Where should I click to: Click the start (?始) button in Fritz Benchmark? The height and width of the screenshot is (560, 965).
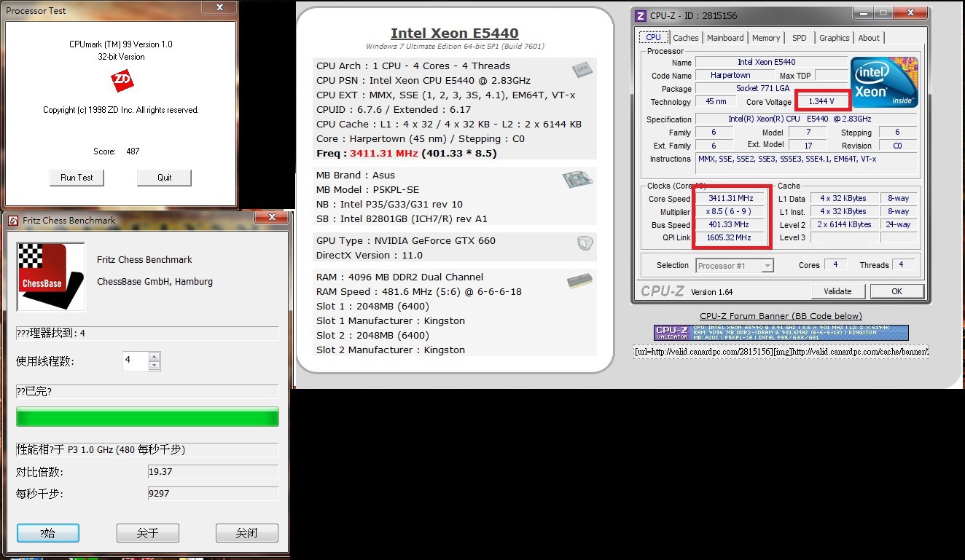[48, 533]
